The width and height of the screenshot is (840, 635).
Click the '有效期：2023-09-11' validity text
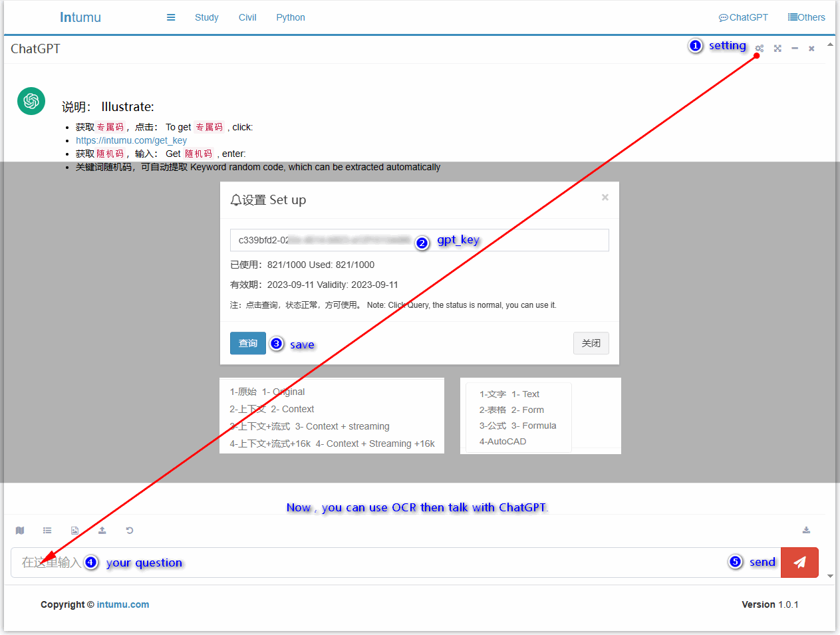(314, 285)
